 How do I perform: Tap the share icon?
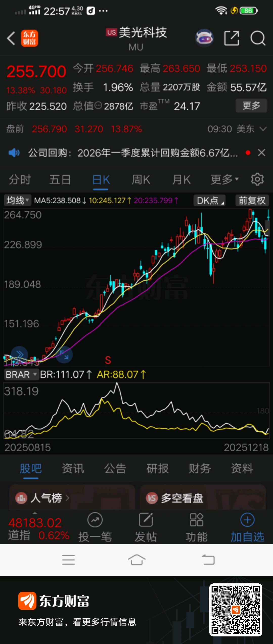coord(232,38)
